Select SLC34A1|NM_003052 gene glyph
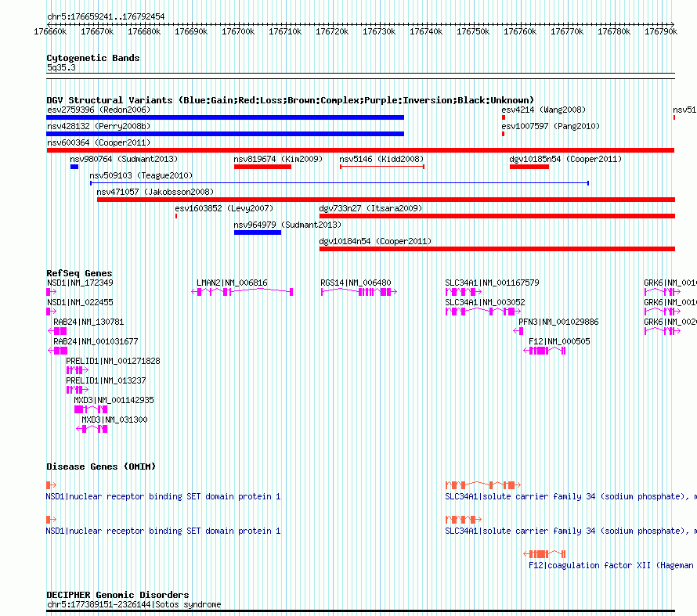Screen dimensions: 697x616 [483, 312]
